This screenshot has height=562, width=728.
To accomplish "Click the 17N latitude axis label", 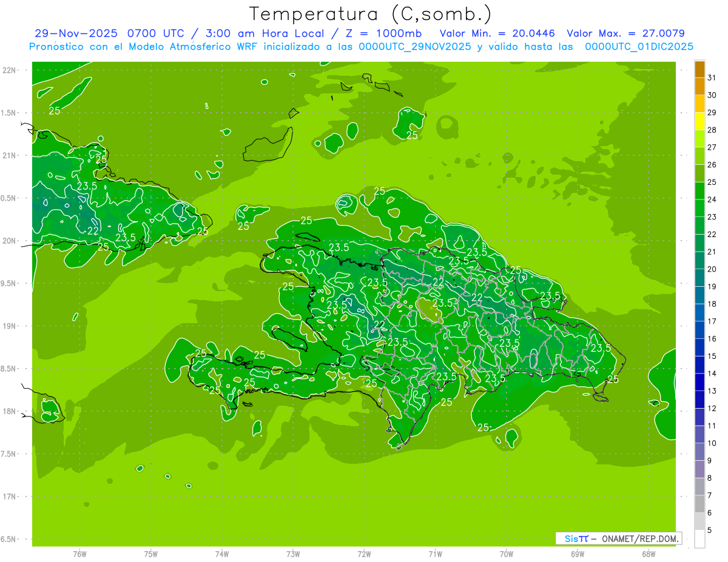I will point(10,497).
